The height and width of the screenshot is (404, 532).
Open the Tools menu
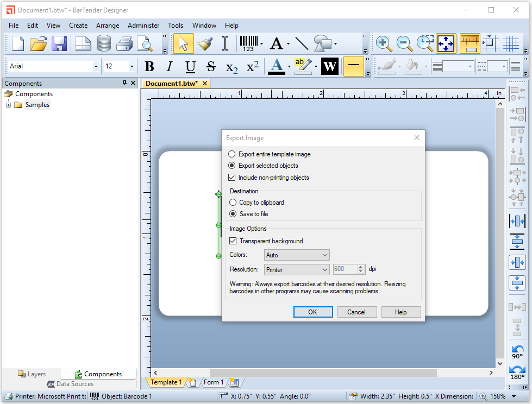(x=176, y=26)
